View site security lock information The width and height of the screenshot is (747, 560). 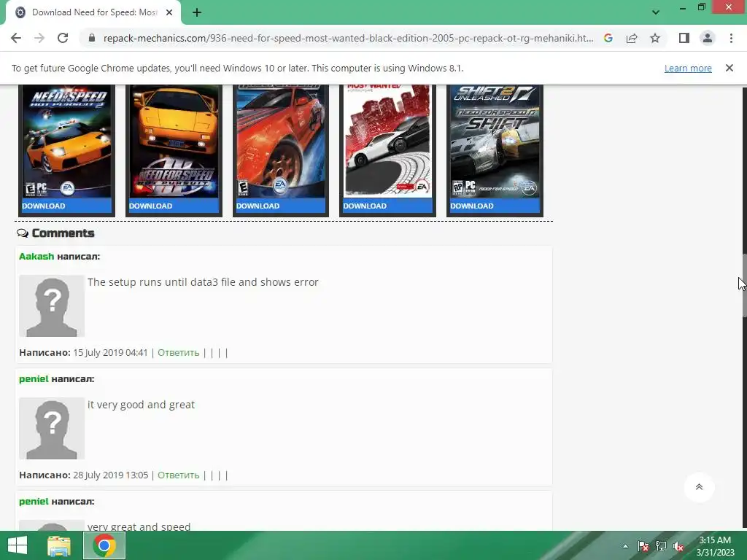pyautogui.click(x=92, y=38)
